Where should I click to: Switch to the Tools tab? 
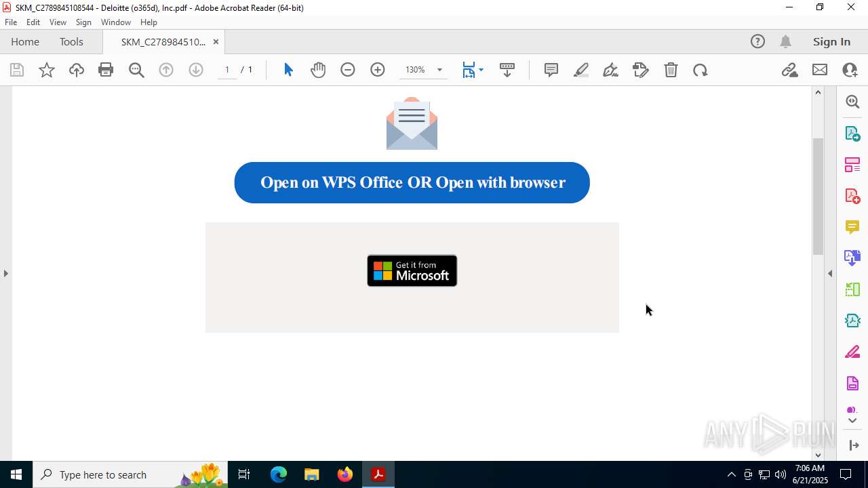tap(71, 41)
